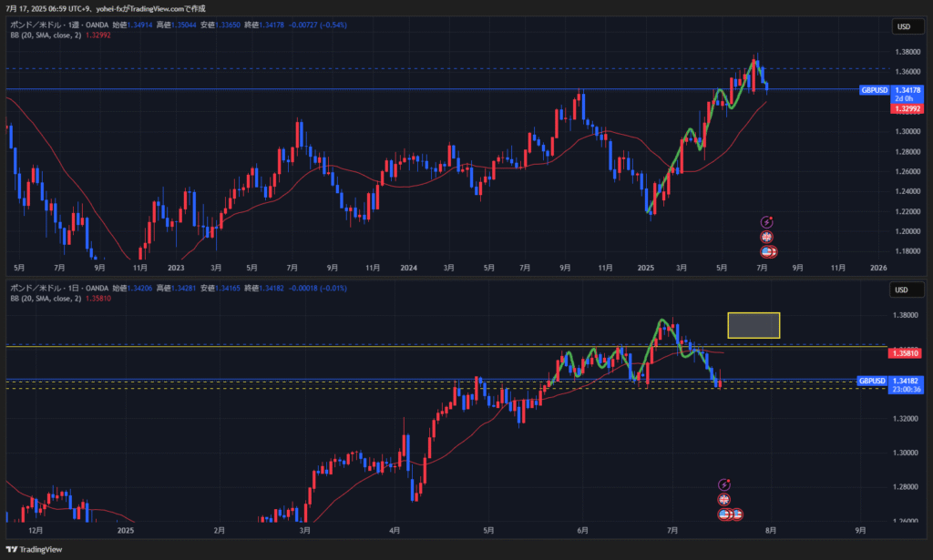Viewport: 933px width, 560px height.
Task: Click 7月 on the daily chart time axis
Action: tap(672, 530)
